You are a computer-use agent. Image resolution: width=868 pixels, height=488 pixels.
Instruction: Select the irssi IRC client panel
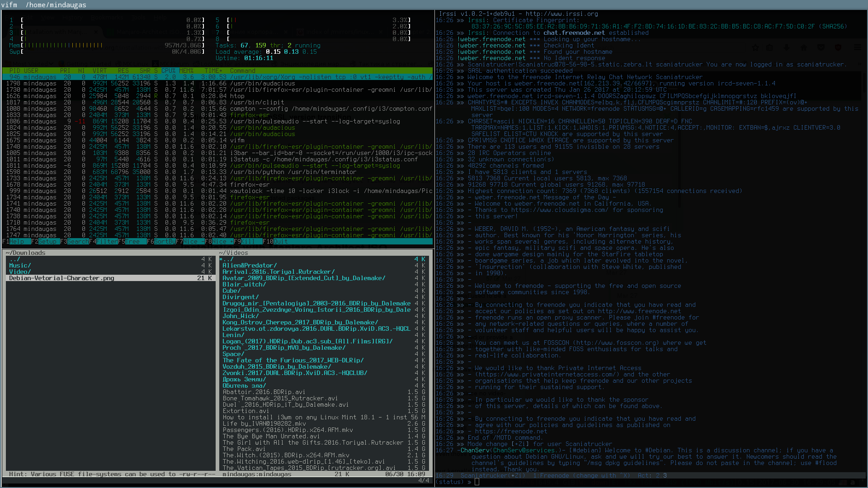click(x=651, y=244)
